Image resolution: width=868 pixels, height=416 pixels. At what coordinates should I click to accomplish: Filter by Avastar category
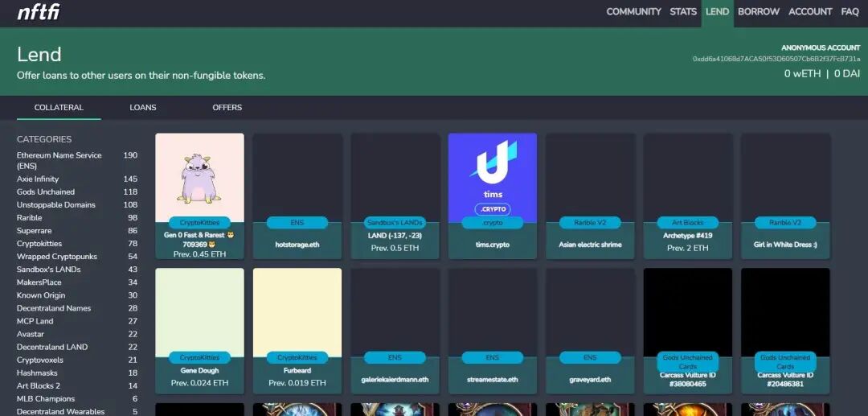pos(77,334)
